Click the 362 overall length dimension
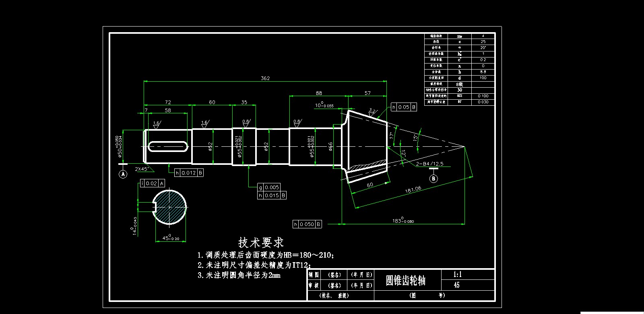The image size is (644, 314). [265, 78]
